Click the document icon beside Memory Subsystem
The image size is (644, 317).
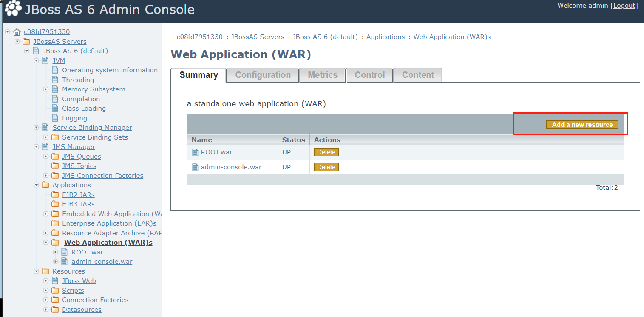click(x=55, y=89)
